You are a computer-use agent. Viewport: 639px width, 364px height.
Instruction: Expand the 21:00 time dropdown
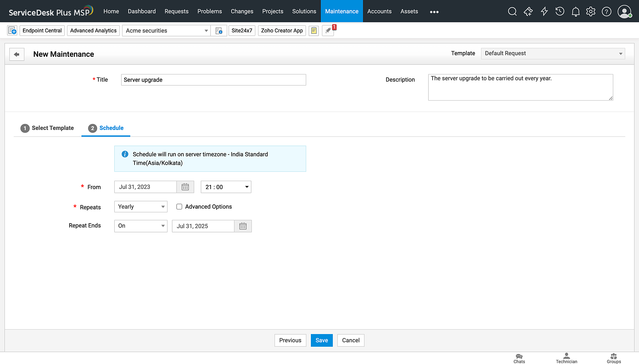pyautogui.click(x=226, y=187)
